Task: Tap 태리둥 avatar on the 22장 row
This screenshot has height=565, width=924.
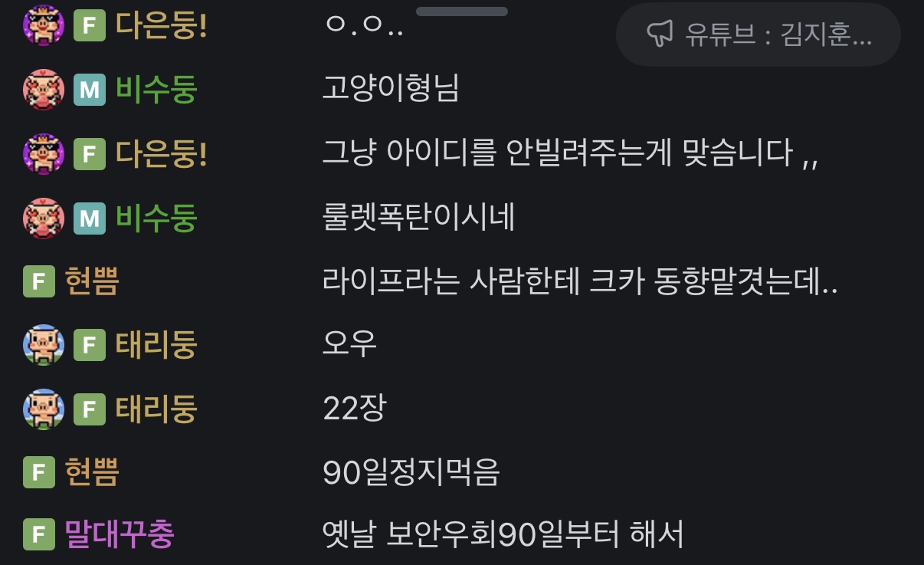Action: (x=44, y=409)
